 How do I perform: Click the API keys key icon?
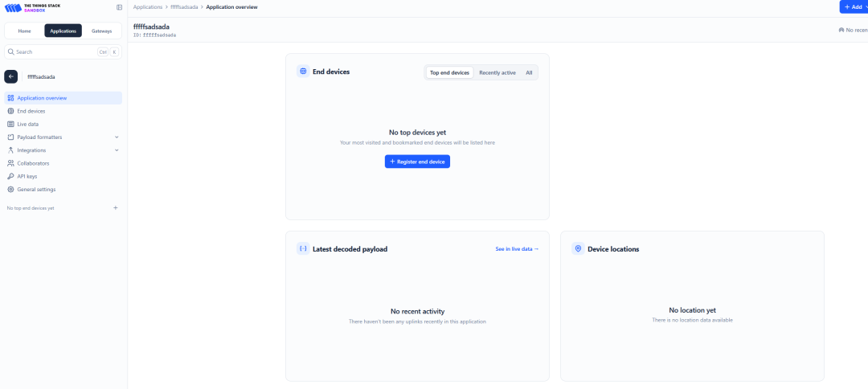pos(10,176)
